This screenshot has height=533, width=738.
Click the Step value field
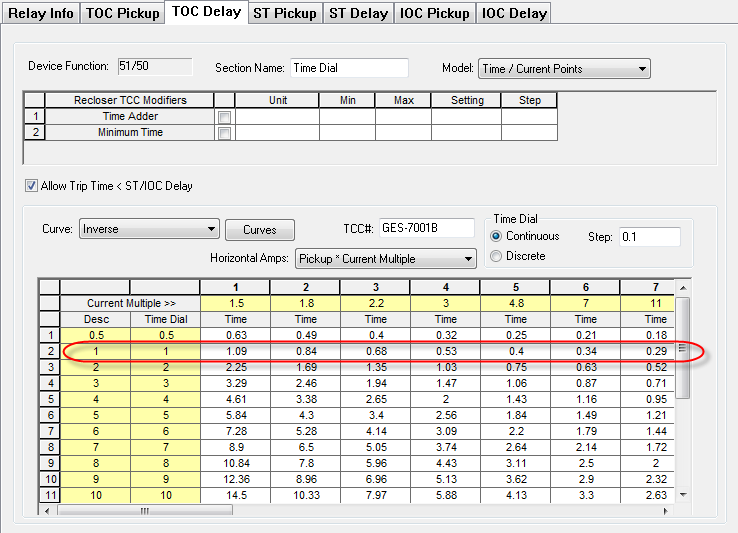tap(649, 237)
